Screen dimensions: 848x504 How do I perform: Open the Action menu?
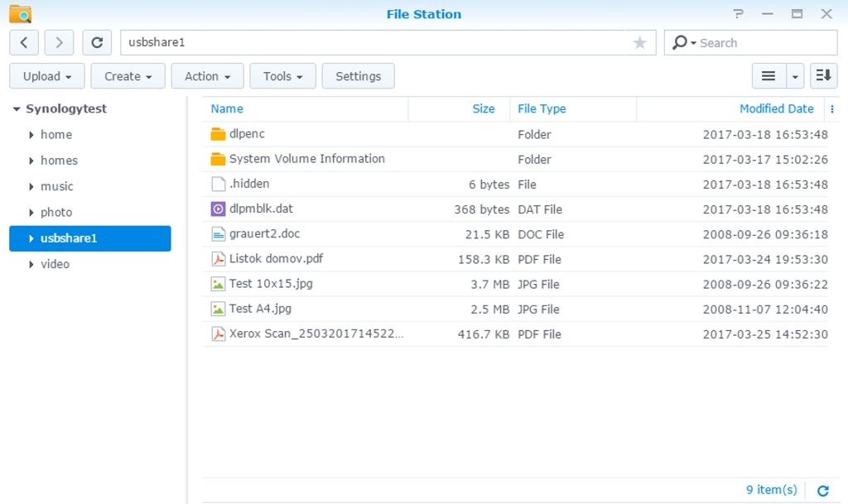click(207, 76)
